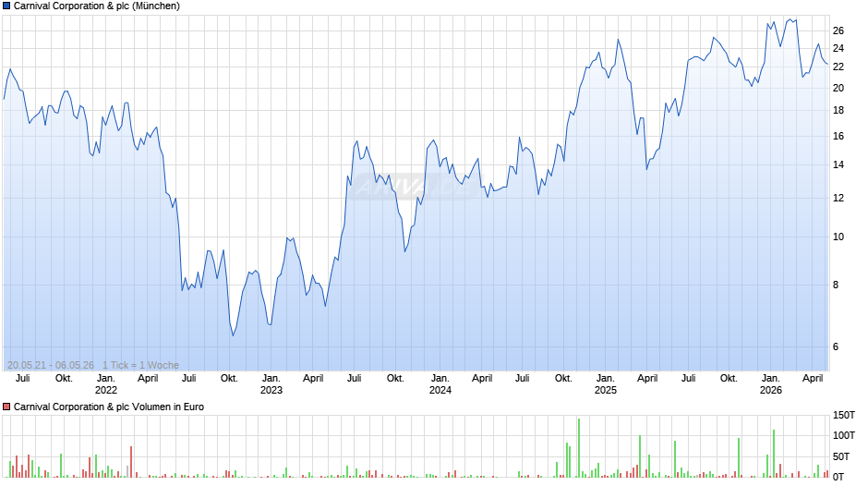This screenshot has height=486, width=868.
Task: Click the price axis label 24
Action: pos(838,49)
